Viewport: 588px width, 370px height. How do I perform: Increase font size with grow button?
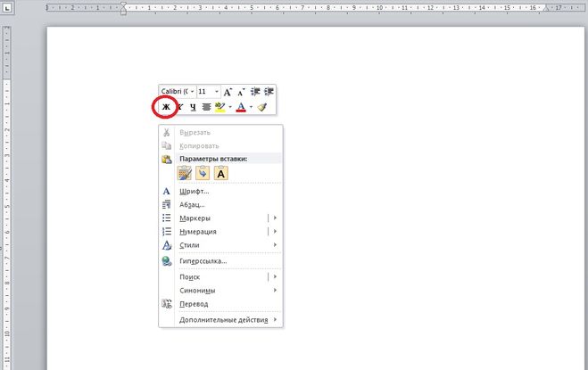point(228,92)
